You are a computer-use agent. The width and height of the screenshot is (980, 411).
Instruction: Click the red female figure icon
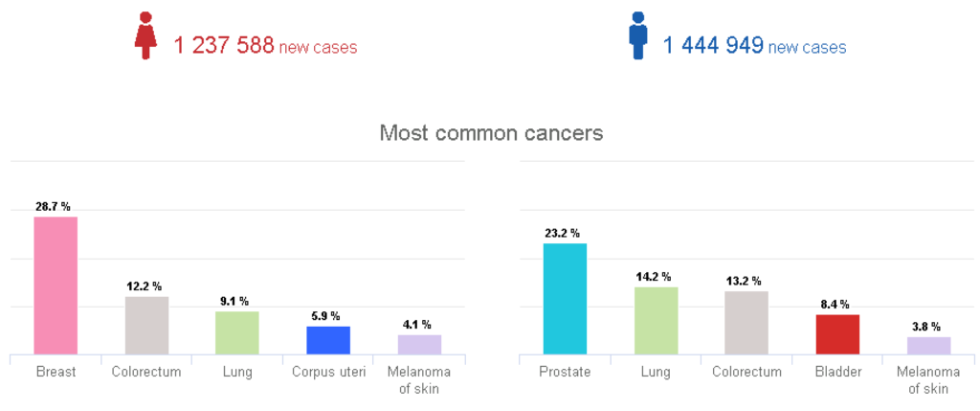point(145,35)
